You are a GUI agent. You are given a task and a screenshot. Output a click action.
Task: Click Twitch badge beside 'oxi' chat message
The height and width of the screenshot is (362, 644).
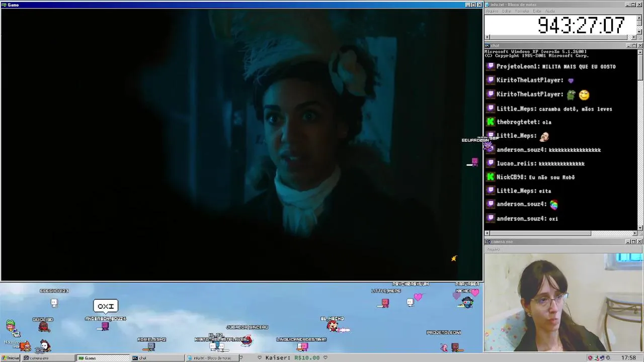coord(491,218)
